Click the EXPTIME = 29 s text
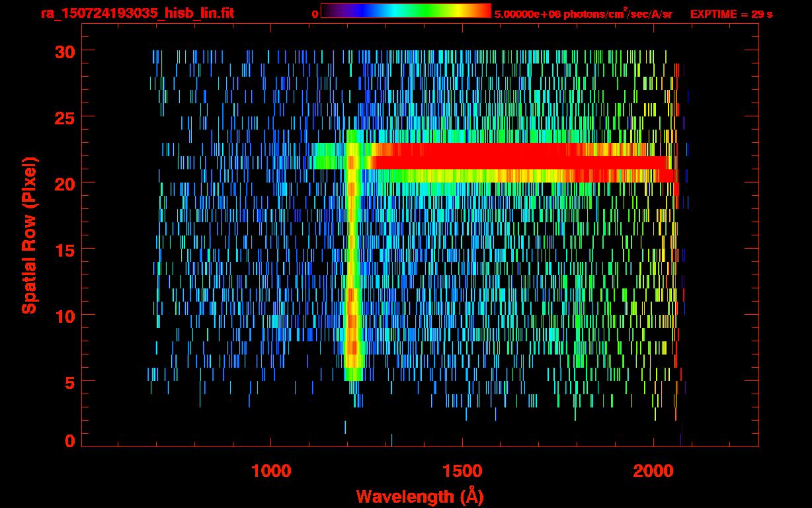This screenshot has height=508, width=812. (731, 14)
